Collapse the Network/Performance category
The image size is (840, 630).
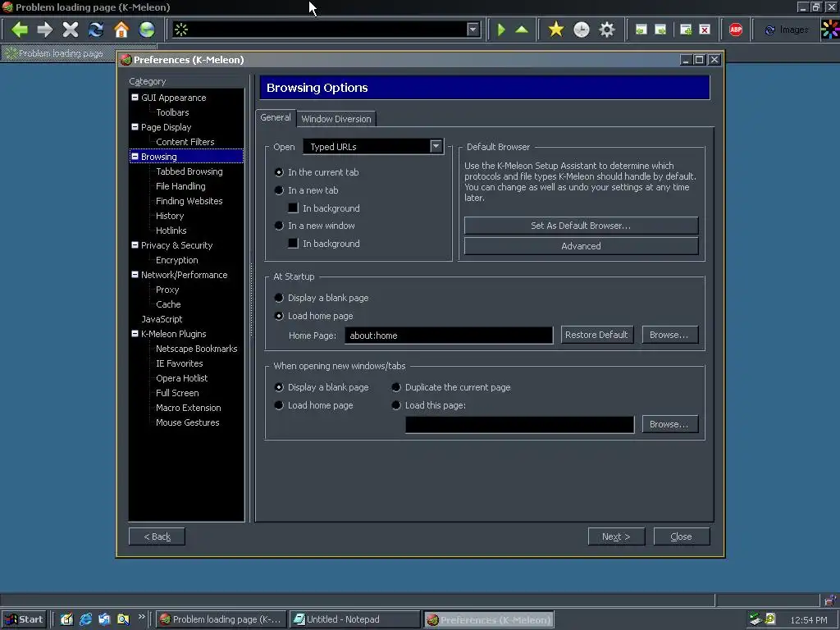point(135,274)
